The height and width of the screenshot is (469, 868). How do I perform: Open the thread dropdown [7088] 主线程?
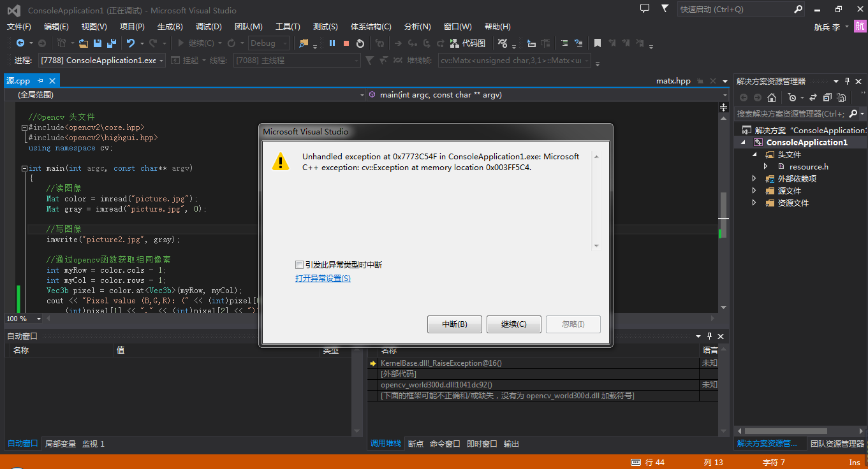pyautogui.click(x=297, y=60)
